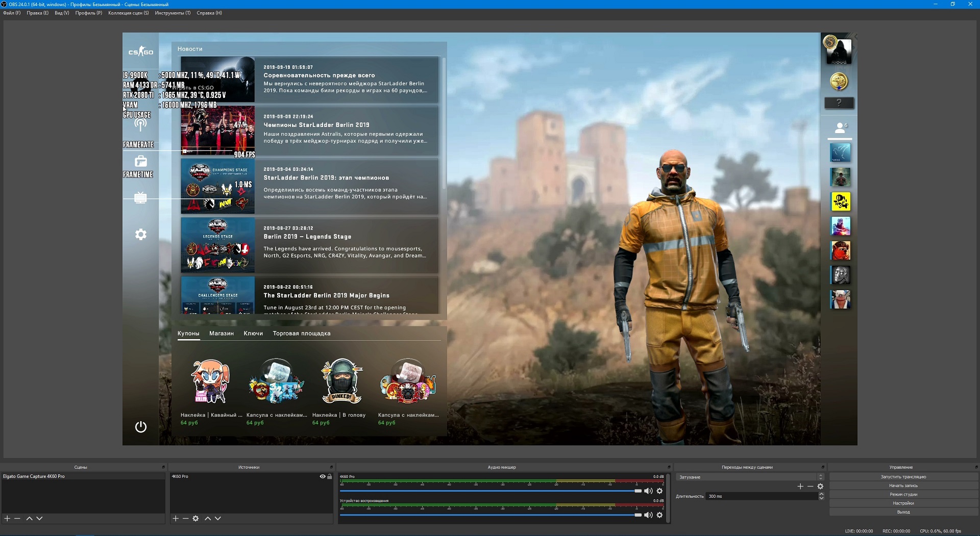
Task: Mute the 4K60 Pro audio channel
Action: point(648,491)
